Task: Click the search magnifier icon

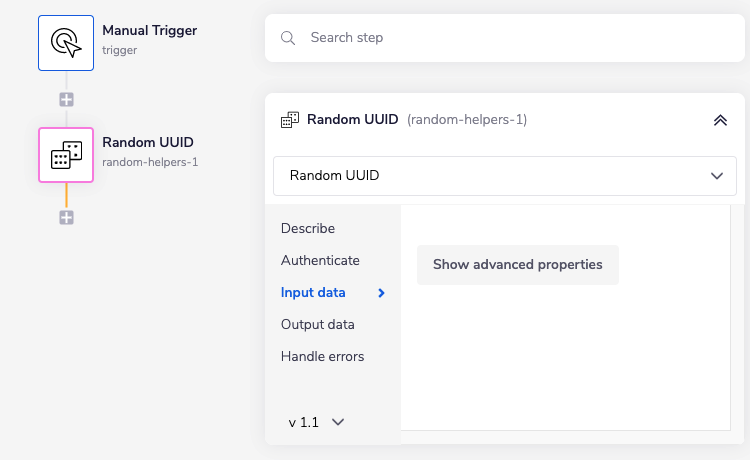Action: (x=288, y=38)
